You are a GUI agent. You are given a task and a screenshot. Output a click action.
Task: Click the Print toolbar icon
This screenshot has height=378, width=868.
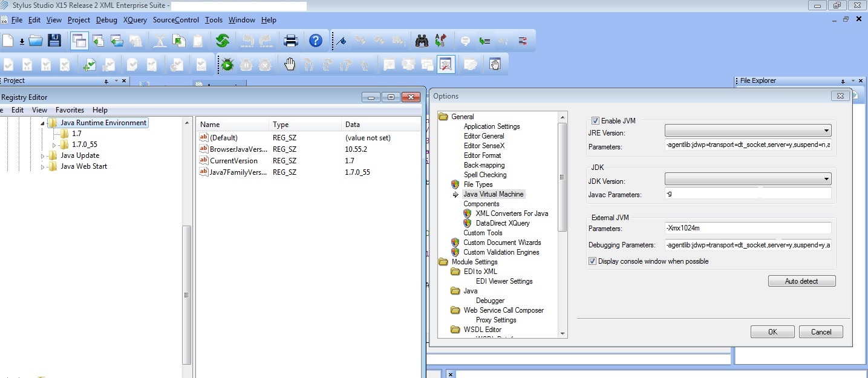pyautogui.click(x=291, y=41)
